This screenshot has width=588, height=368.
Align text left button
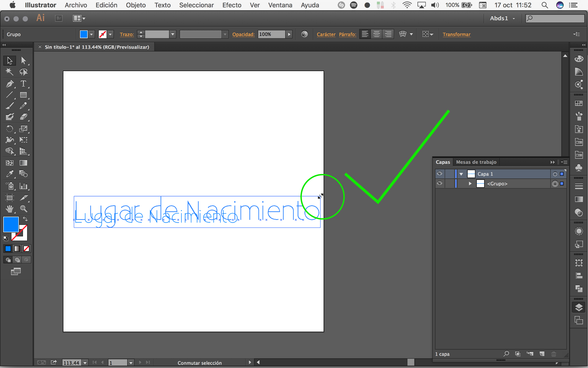tap(365, 34)
